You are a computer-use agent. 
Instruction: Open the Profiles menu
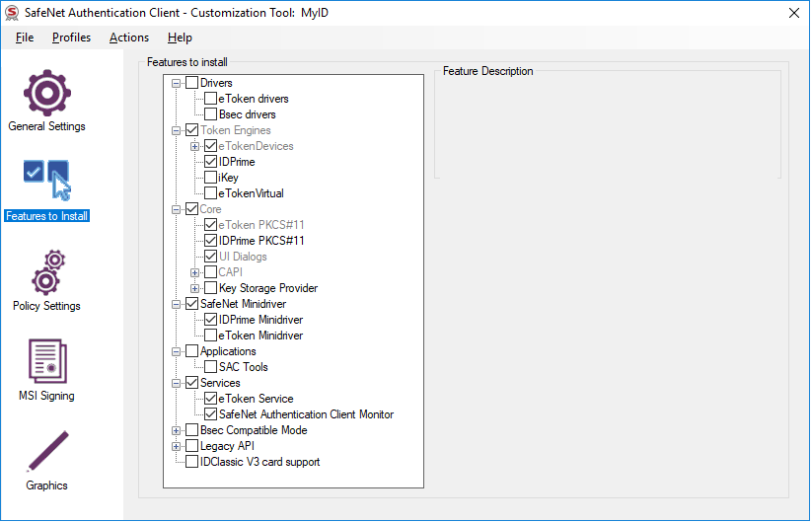71,37
